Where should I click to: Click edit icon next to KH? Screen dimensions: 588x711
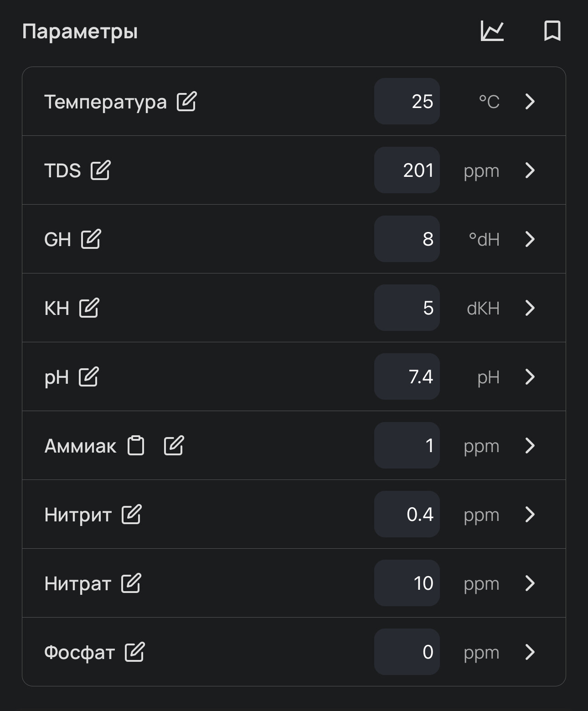pos(89,308)
